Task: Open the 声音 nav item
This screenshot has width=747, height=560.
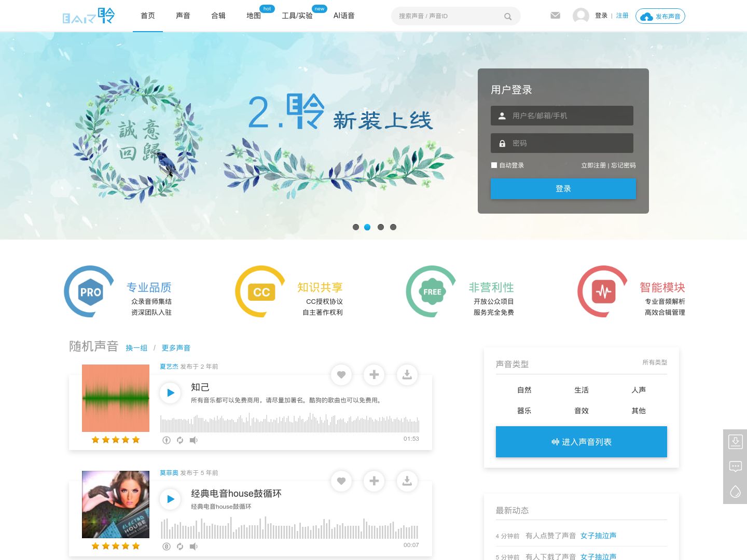Action: [x=183, y=16]
